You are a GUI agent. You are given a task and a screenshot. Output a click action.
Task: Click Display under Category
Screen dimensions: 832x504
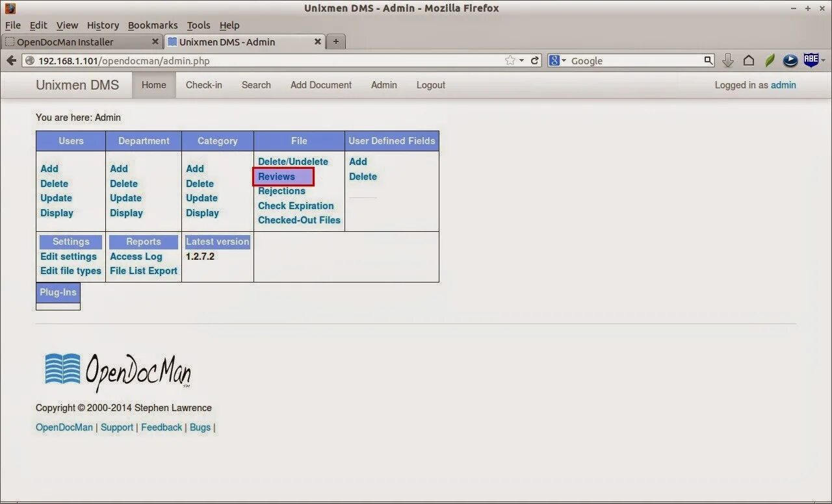click(202, 213)
